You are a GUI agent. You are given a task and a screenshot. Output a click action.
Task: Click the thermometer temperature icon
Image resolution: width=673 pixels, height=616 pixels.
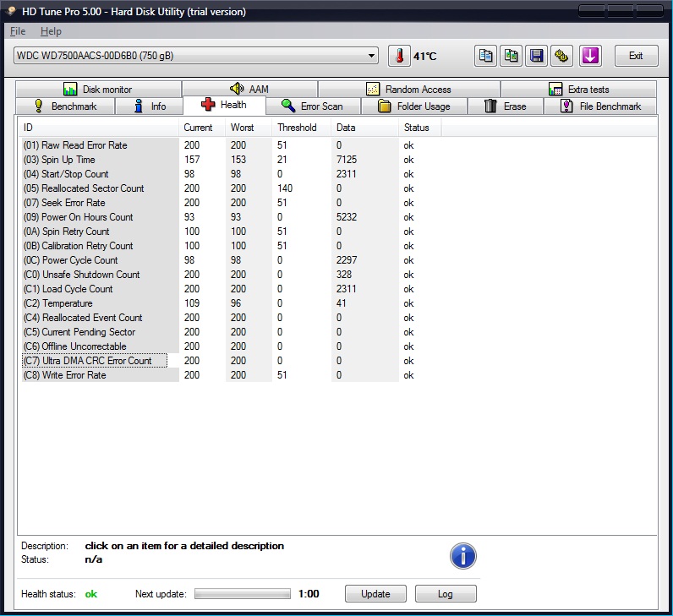(x=398, y=56)
